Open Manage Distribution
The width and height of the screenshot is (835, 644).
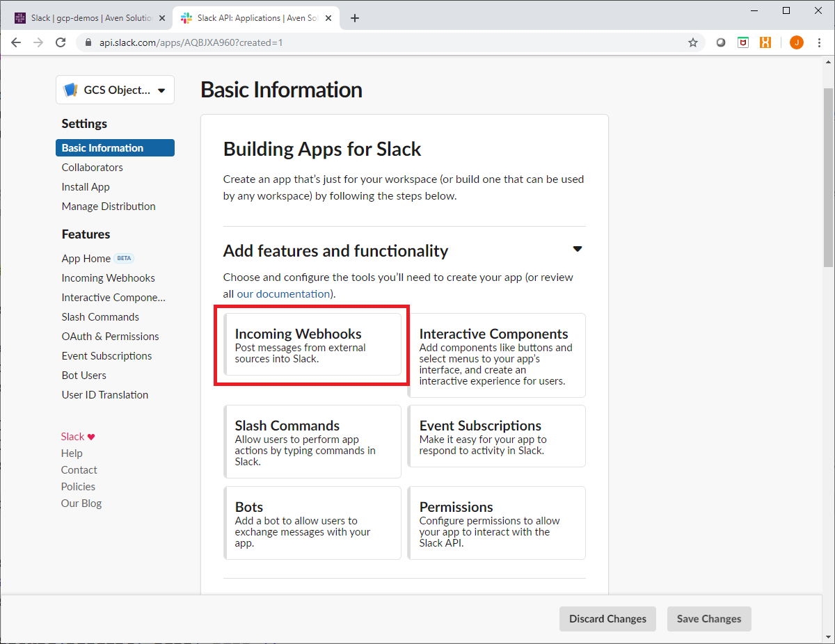click(x=109, y=206)
